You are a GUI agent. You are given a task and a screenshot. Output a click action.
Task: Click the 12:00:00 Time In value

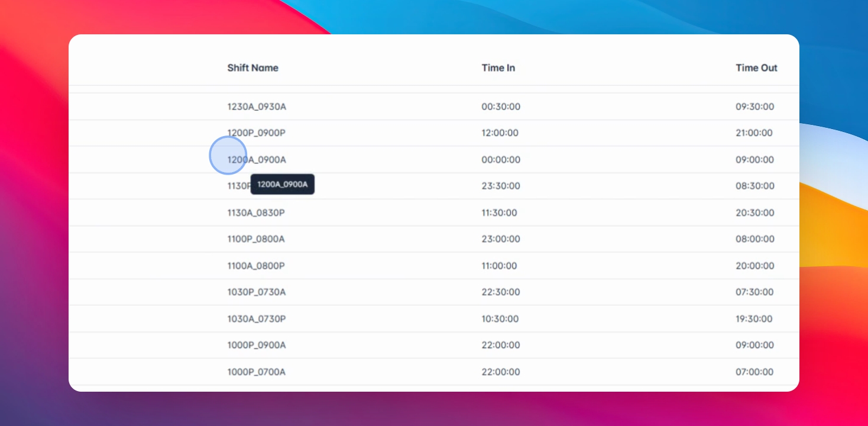[x=500, y=133]
